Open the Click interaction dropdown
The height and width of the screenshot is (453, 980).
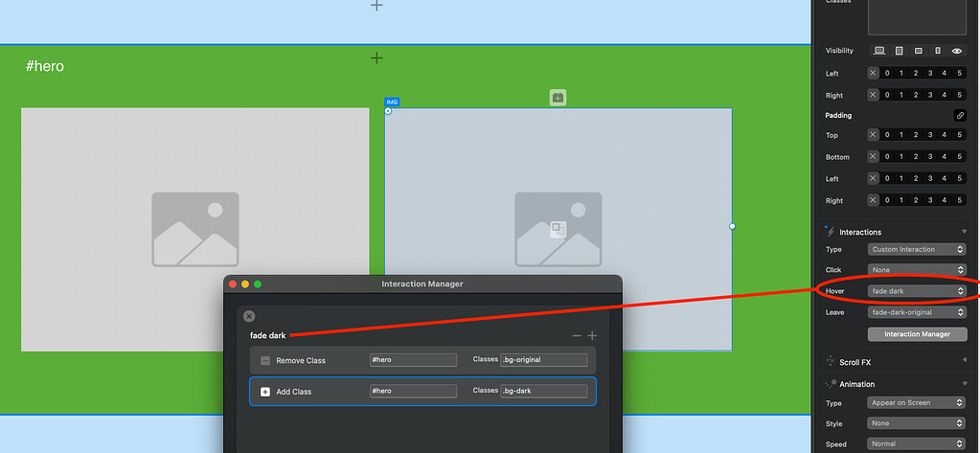point(916,270)
